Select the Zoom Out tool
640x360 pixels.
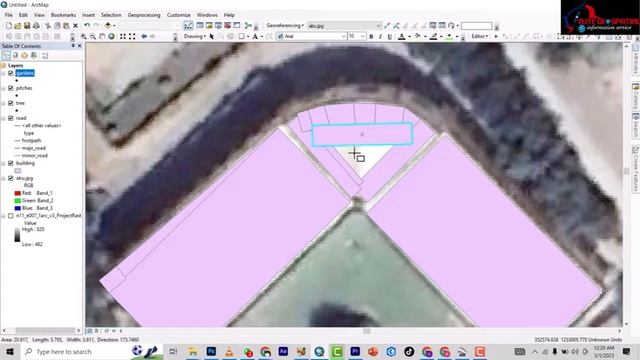(x=93, y=36)
